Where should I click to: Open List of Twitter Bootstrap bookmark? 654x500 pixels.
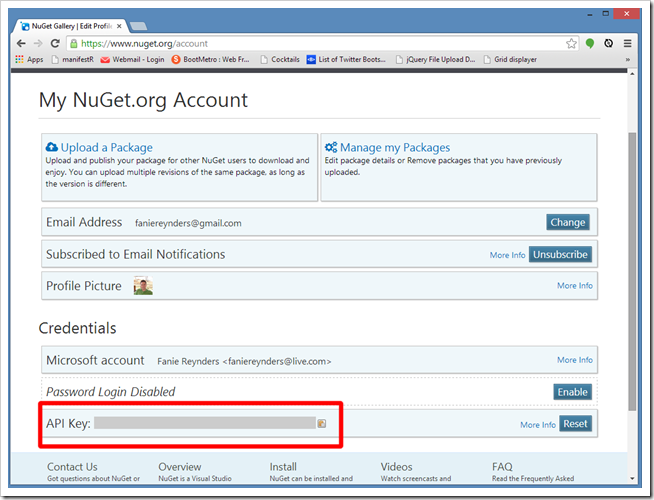click(x=346, y=59)
